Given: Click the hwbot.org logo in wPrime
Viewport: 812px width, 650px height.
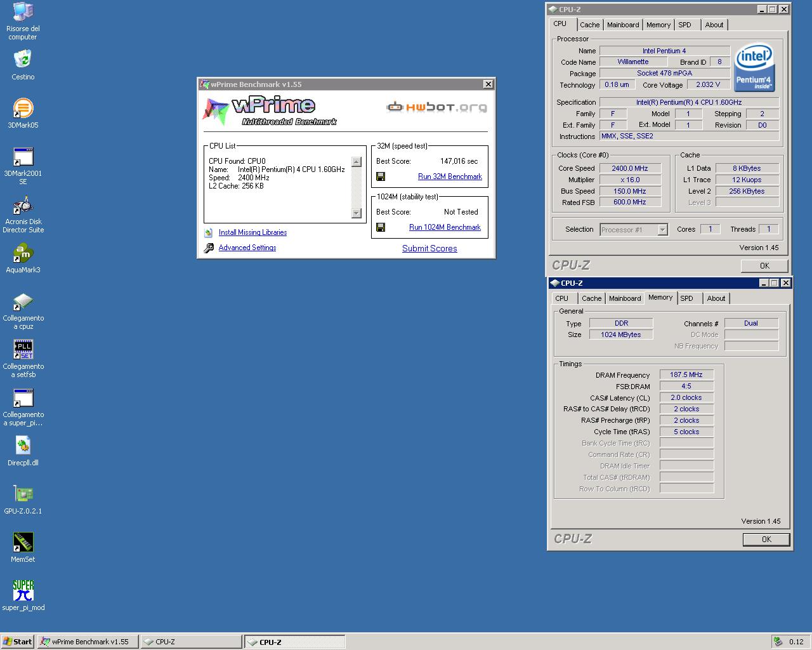Looking at the screenshot, I should click(x=437, y=107).
